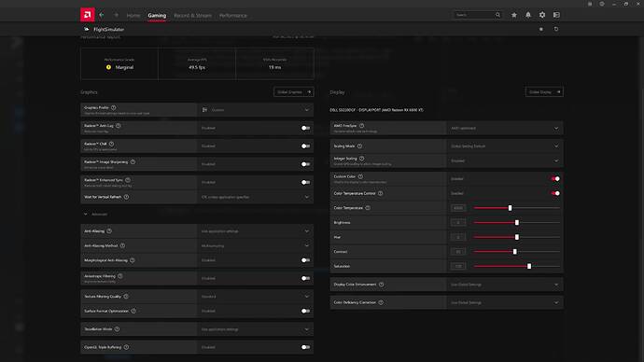Select the Gaming tab
This screenshot has width=644, height=362.
[x=157, y=15]
